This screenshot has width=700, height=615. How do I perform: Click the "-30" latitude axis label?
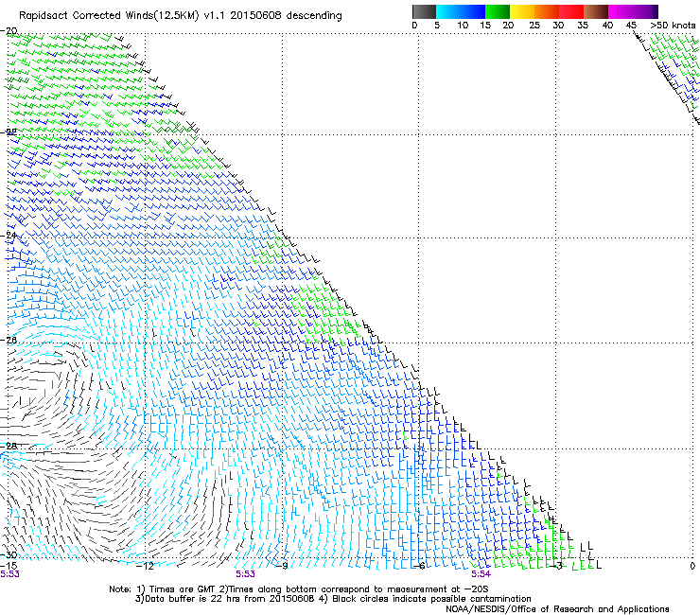(9, 554)
